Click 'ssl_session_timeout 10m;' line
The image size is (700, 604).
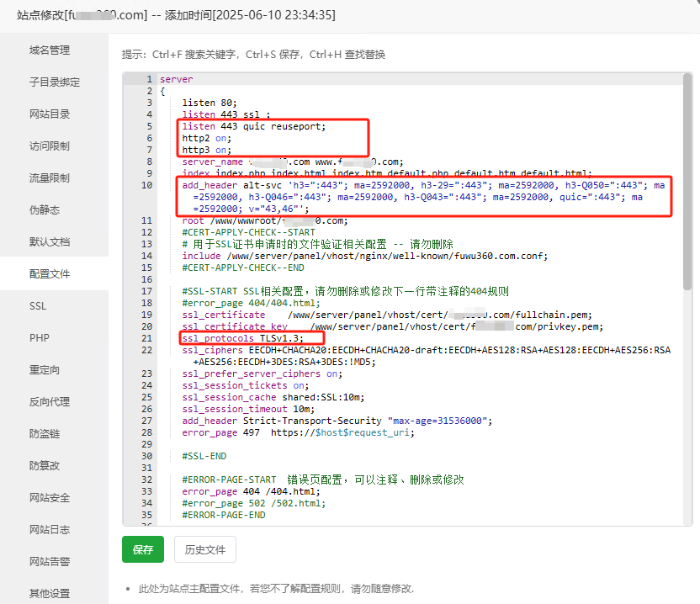248,409
